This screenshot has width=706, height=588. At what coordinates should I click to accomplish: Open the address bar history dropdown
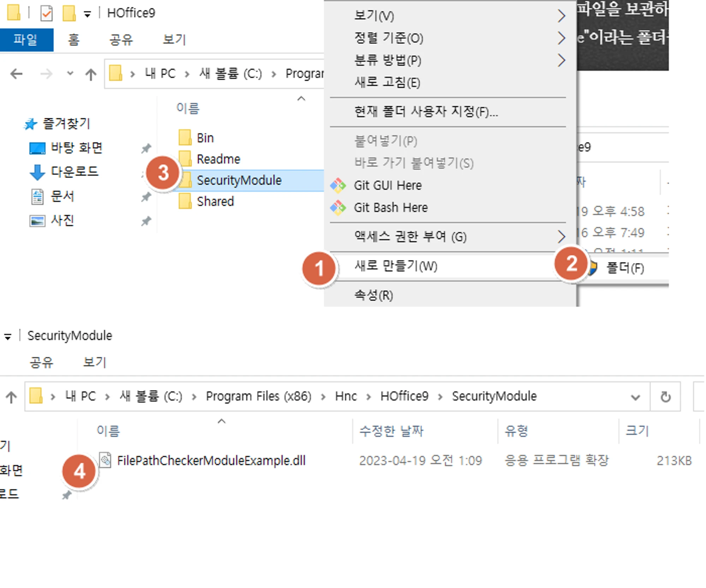(x=635, y=397)
